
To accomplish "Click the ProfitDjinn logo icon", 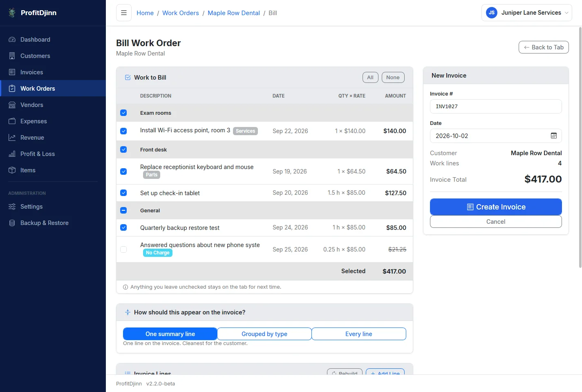I will click(x=12, y=13).
